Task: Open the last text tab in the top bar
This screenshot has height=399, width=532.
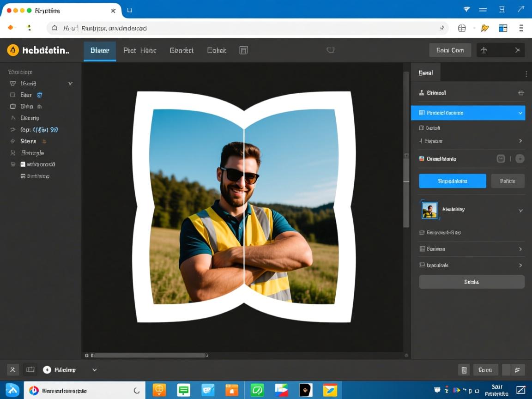Action: (x=217, y=51)
